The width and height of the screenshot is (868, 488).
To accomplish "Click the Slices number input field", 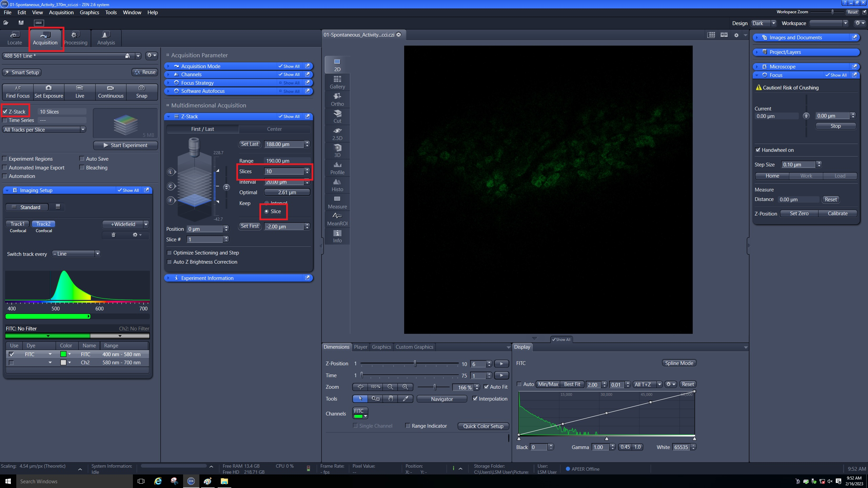I will pyautogui.click(x=283, y=171).
